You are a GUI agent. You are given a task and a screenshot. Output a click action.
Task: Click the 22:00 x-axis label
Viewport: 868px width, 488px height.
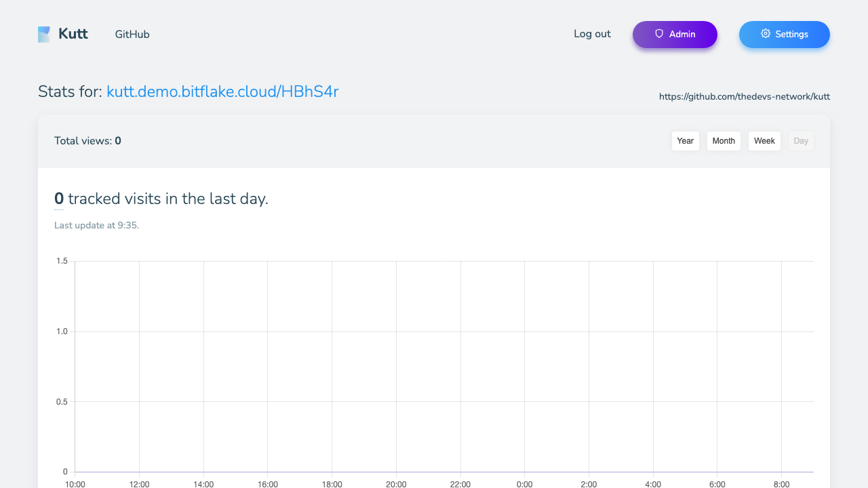(460, 484)
